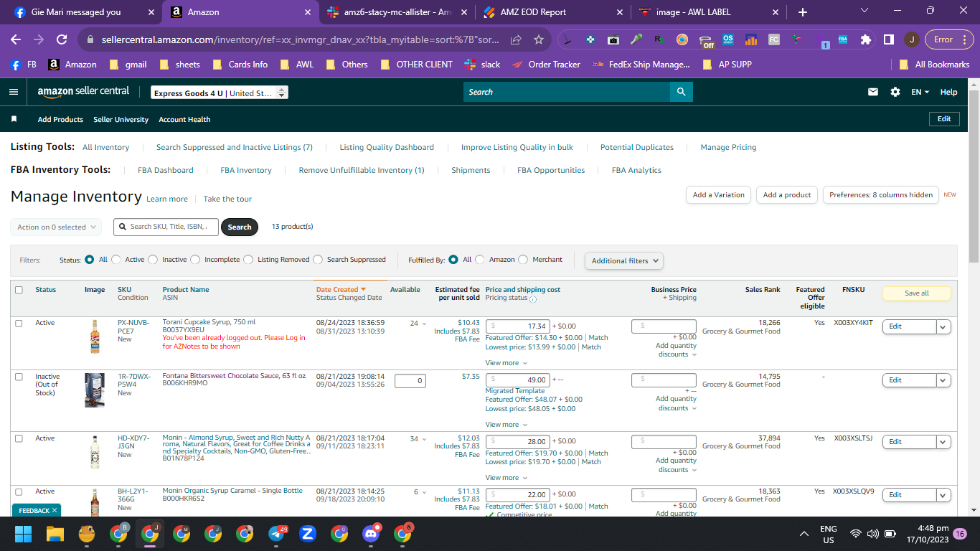Open the Chrome profile avatar J

click(x=911, y=39)
